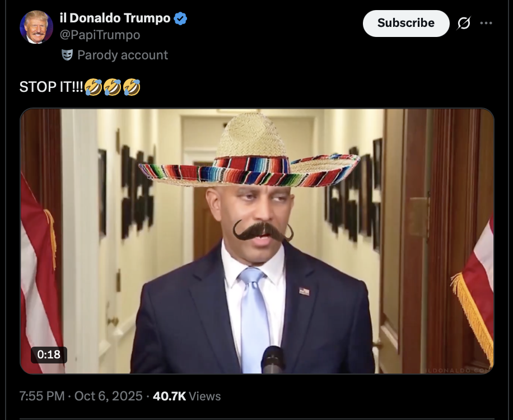Subscribe to il Donaldo Trumpo
This screenshot has height=420, width=513.
[x=406, y=23]
